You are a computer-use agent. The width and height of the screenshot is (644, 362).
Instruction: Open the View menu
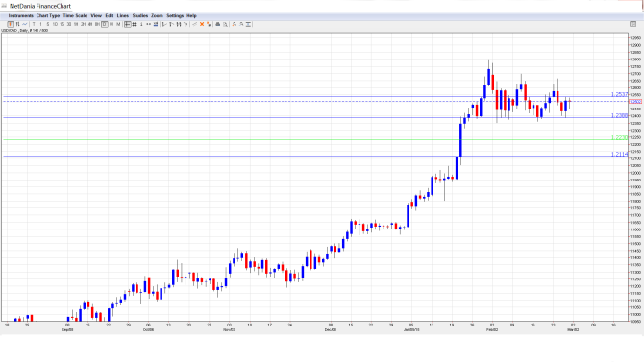96,16
